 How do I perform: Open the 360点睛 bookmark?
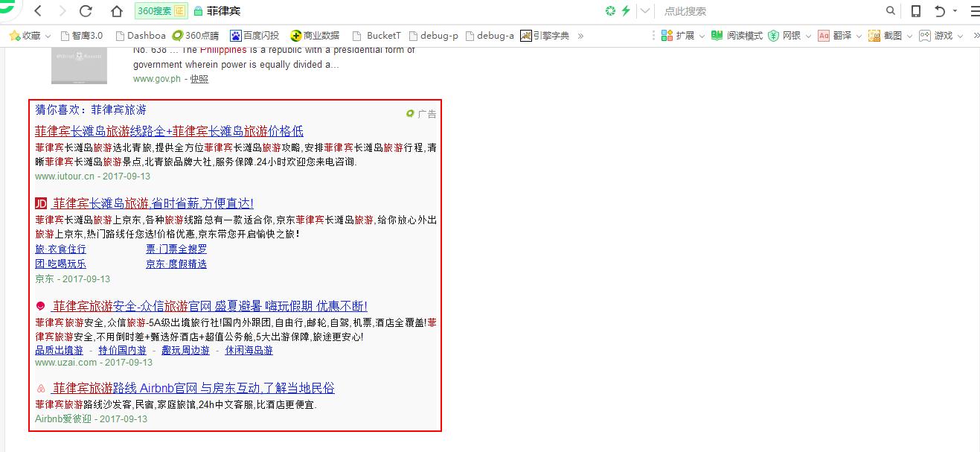coord(196,35)
